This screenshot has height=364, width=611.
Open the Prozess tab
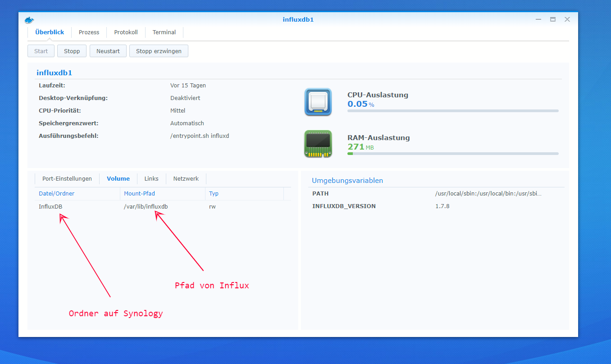click(x=89, y=32)
